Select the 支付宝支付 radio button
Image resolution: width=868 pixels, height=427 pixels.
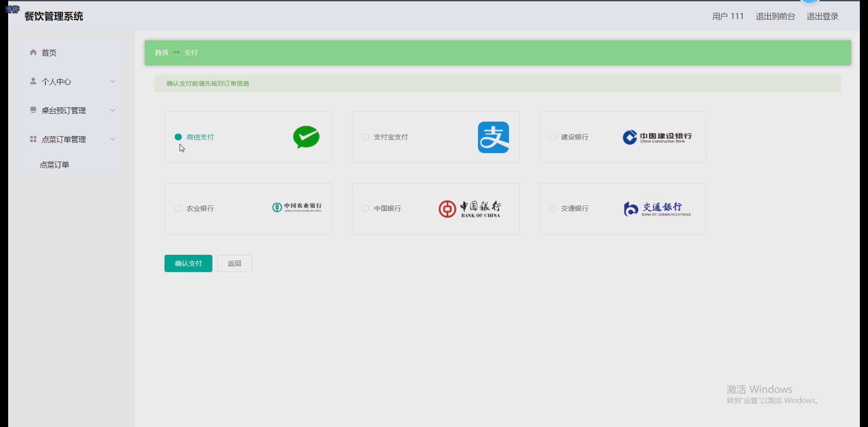[366, 137]
